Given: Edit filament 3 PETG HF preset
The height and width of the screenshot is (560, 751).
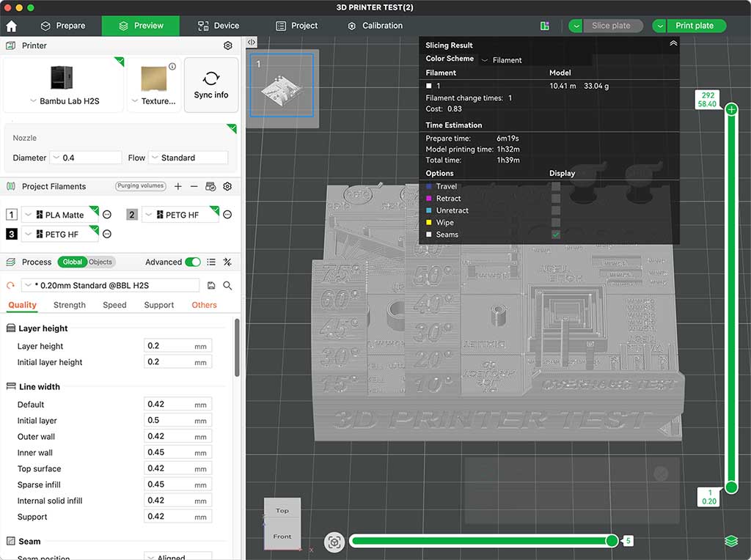Looking at the screenshot, I should click(x=107, y=234).
